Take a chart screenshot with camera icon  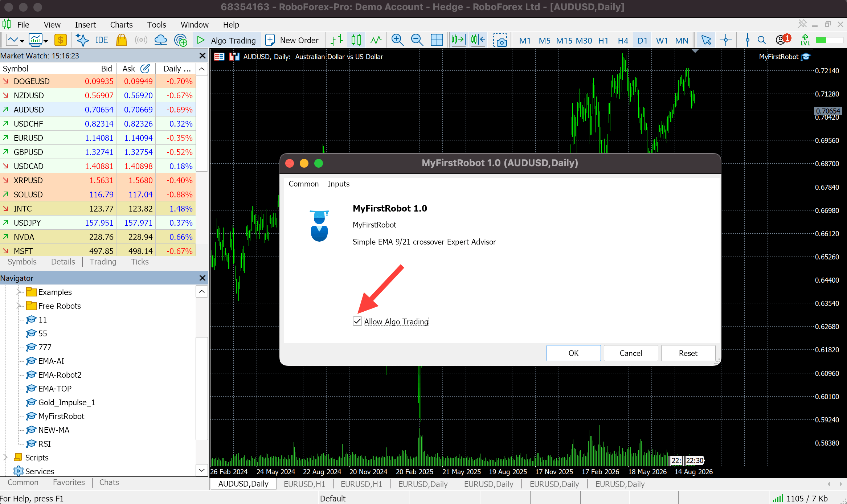(x=500, y=40)
